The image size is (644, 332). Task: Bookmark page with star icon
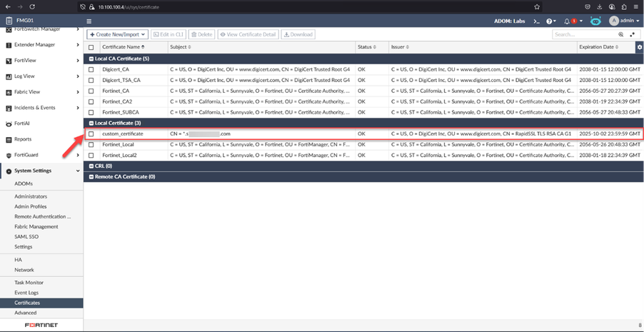536,7
